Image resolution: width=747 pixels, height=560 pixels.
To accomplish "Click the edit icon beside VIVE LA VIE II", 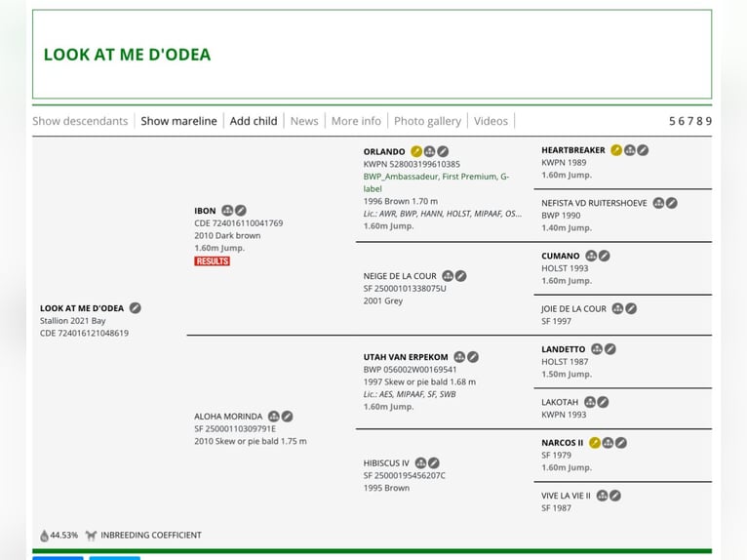I will [615, 496].
